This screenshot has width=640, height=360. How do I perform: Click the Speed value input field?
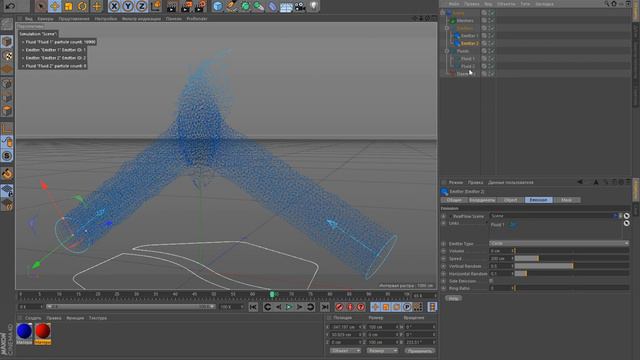(x=500, y=258)
